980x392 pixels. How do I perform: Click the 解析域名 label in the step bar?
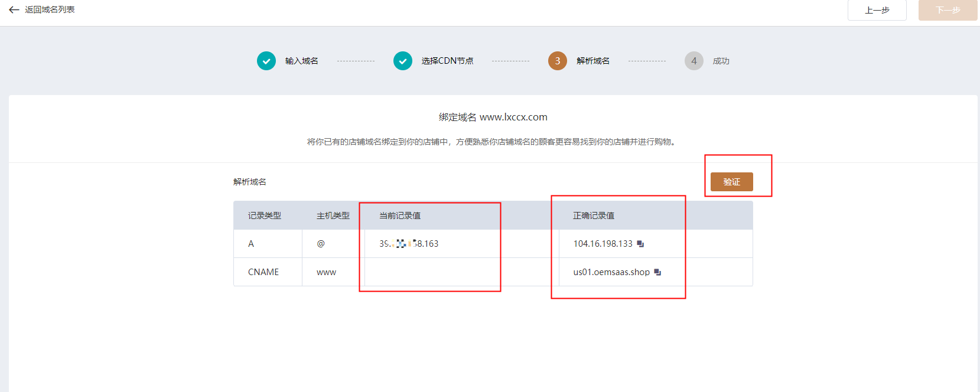coord(592,61)
